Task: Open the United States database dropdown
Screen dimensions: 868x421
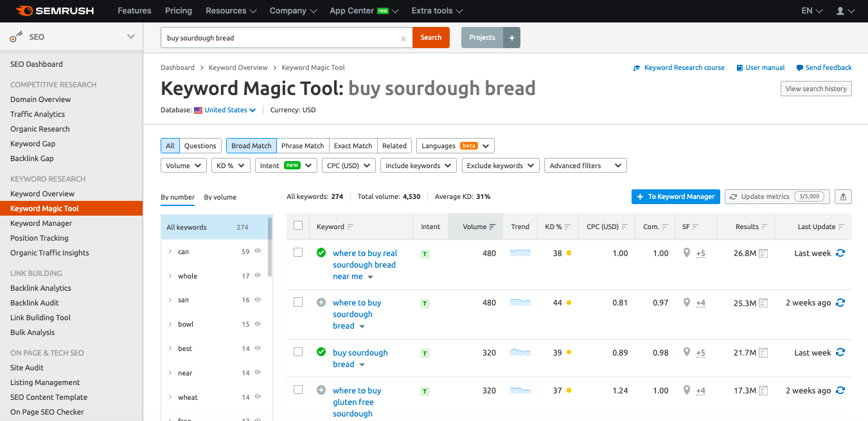Action: click(x=230, y=110)
